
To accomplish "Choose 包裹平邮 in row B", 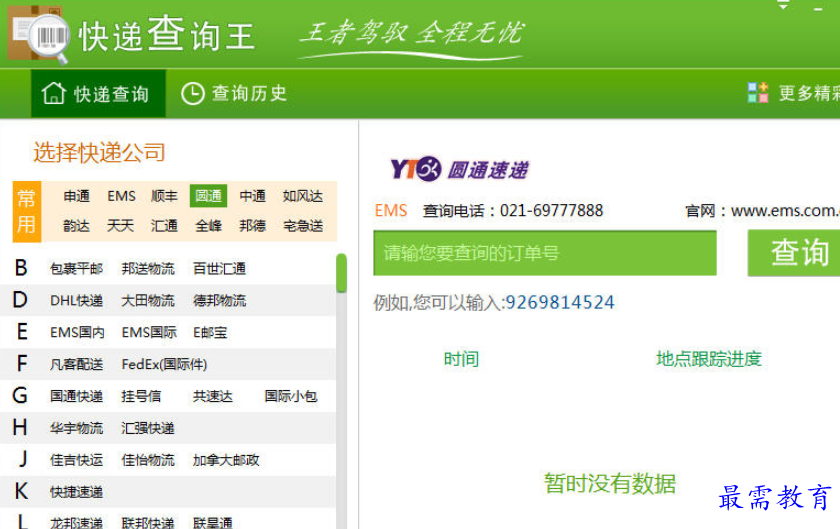I will (77, 269).
